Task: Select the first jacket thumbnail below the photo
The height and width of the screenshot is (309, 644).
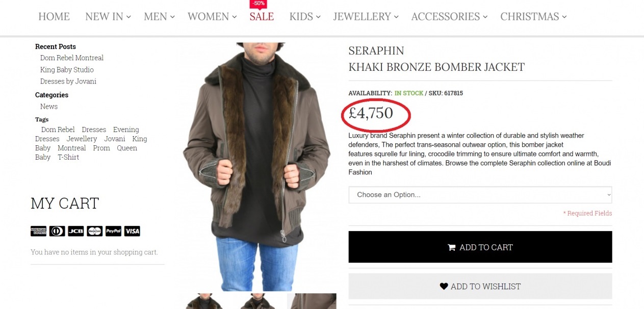Action: (204, 301)
